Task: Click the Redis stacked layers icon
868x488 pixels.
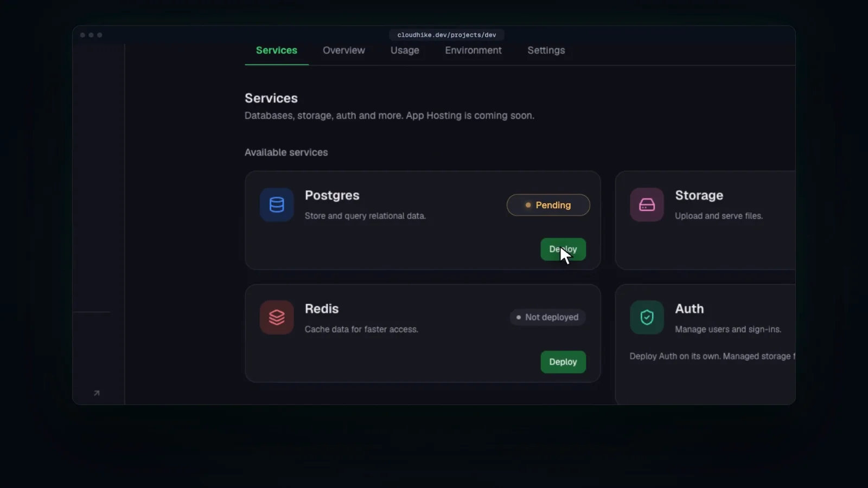Action: pos(277,318)
